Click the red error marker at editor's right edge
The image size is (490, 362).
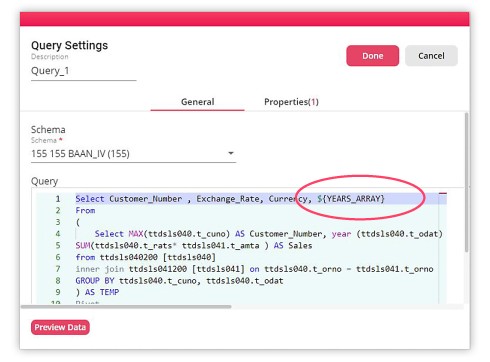(443, 193)
